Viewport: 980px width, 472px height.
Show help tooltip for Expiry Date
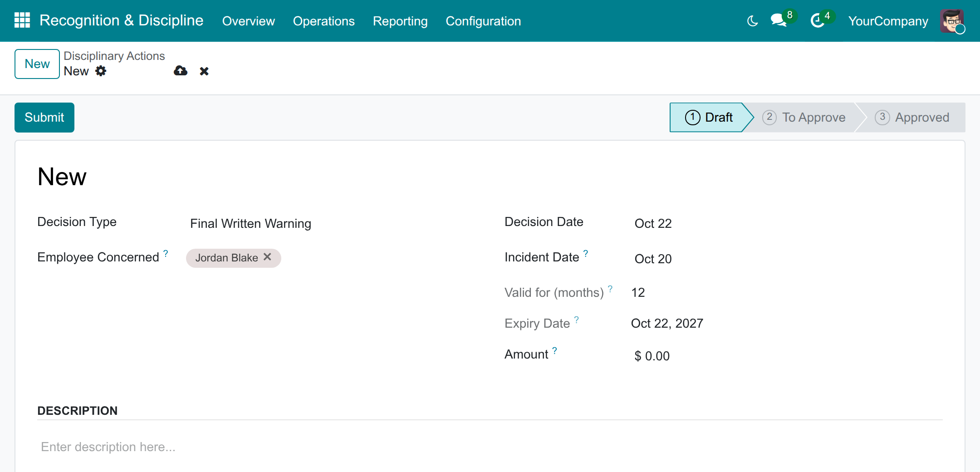[576, 320]
